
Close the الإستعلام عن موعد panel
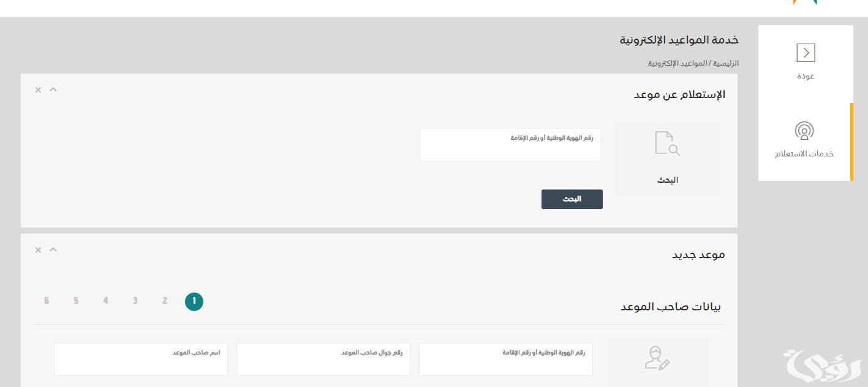point(38,90)
